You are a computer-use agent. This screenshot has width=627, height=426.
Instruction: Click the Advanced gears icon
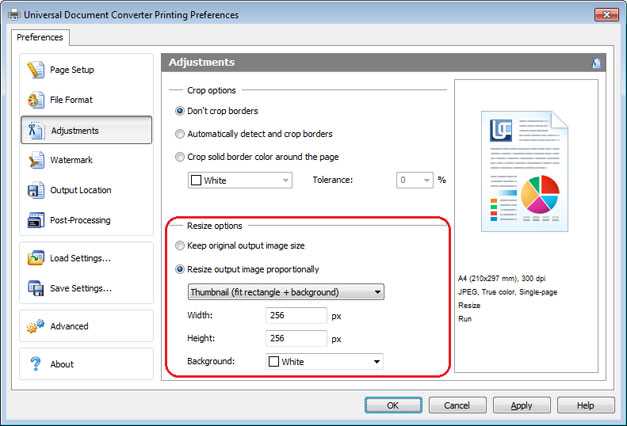[36, 326]
